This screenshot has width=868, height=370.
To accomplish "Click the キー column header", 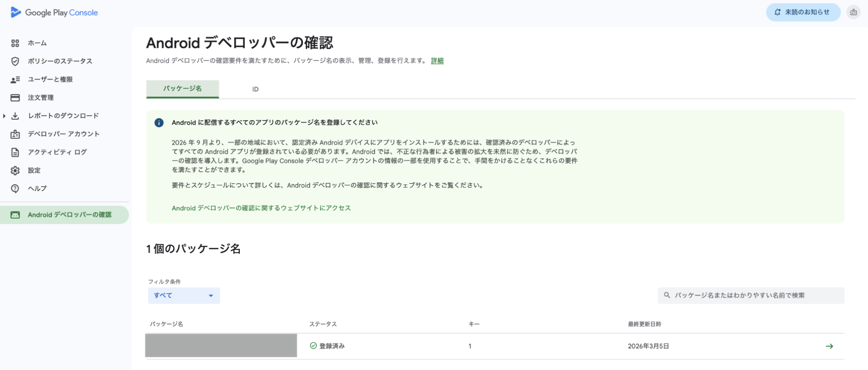I will [474, 324].
